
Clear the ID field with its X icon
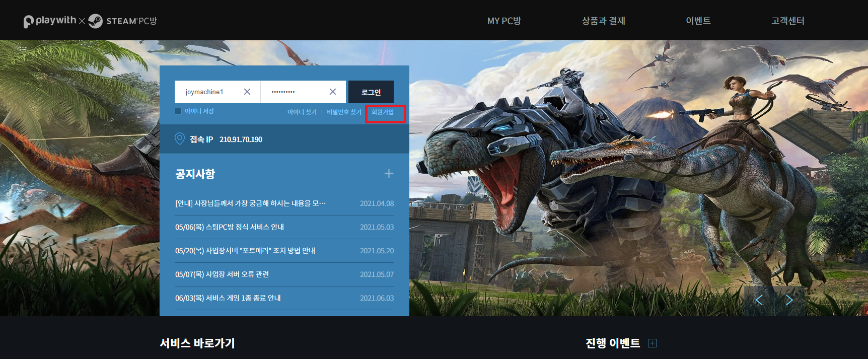click(x=247, y=92)
